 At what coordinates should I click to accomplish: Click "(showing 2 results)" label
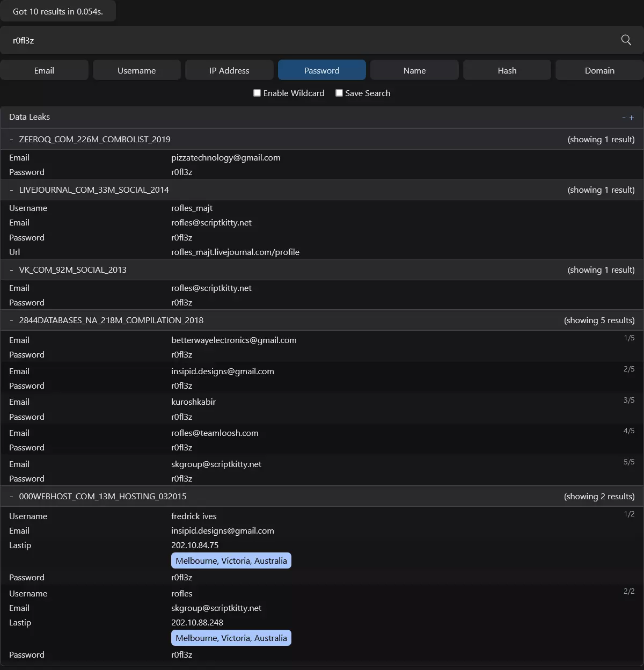pos(599,496)
